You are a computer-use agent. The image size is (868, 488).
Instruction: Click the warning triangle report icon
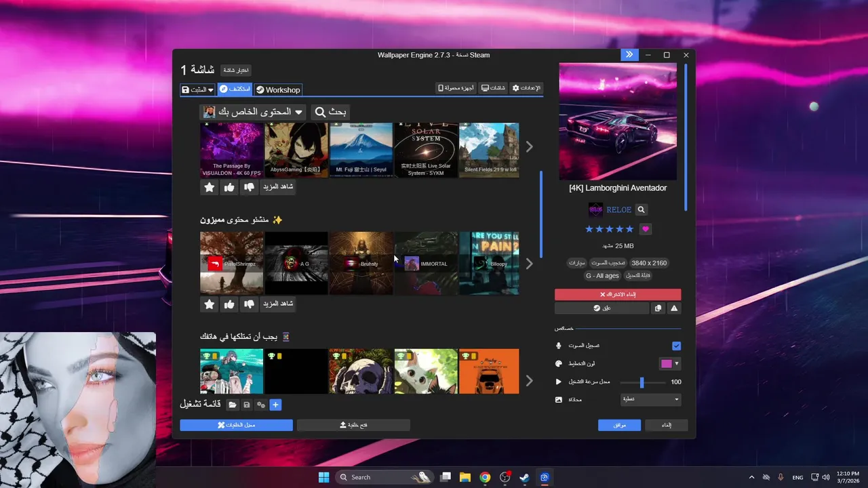pos(674,308)
